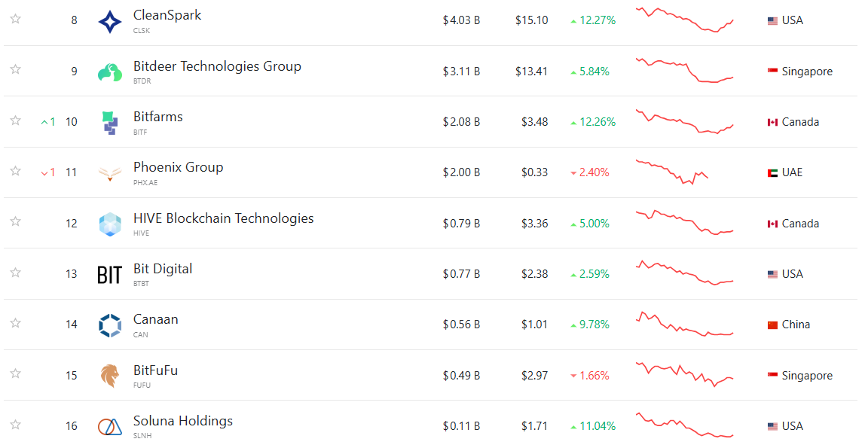Click the Soluna Holdings logo icon

pos(110,427)
